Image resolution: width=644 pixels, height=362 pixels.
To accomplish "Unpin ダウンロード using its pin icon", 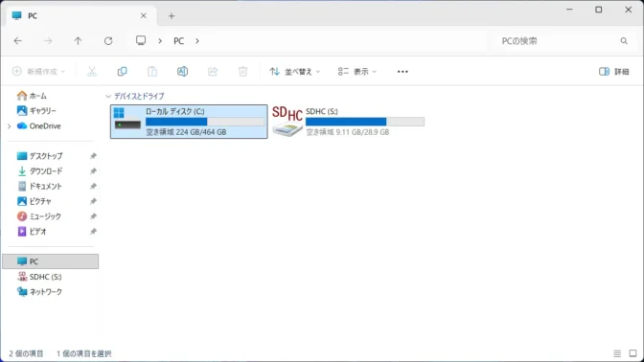I will coord(93,170).
